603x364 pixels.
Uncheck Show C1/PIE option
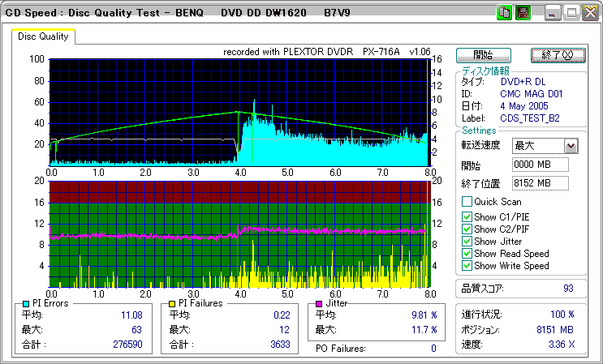point(467,216)
